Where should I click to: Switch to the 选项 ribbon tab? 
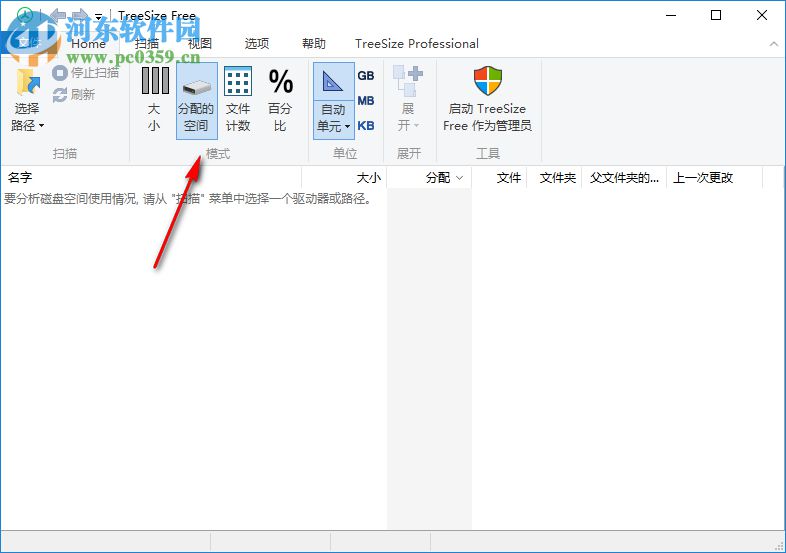[257, 44]
